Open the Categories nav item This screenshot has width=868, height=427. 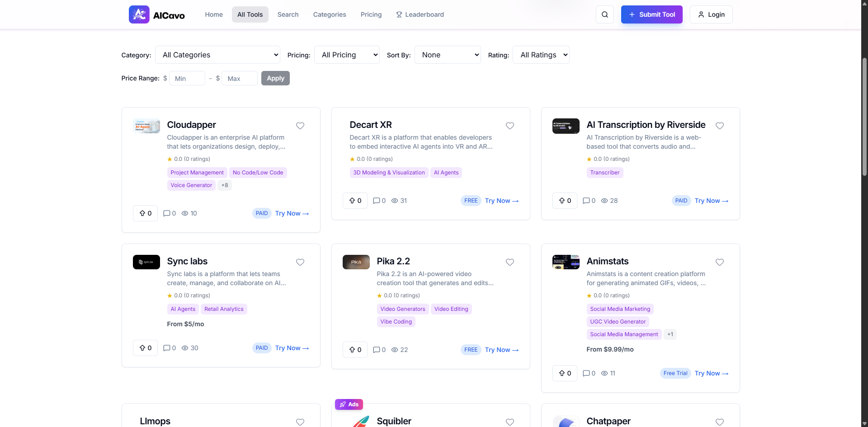[330, 14]
